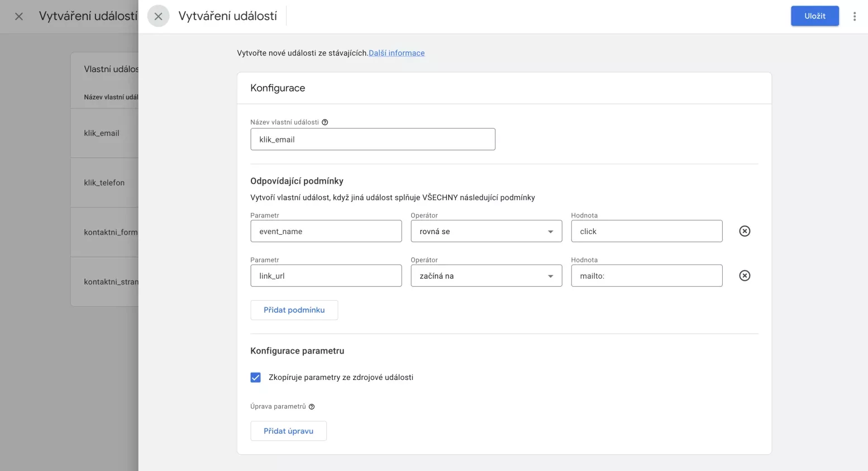Uncheck Zkopíruje parametry ze zdrojové události
This screenshot has width=868, height=471.
tap(255, 377)
